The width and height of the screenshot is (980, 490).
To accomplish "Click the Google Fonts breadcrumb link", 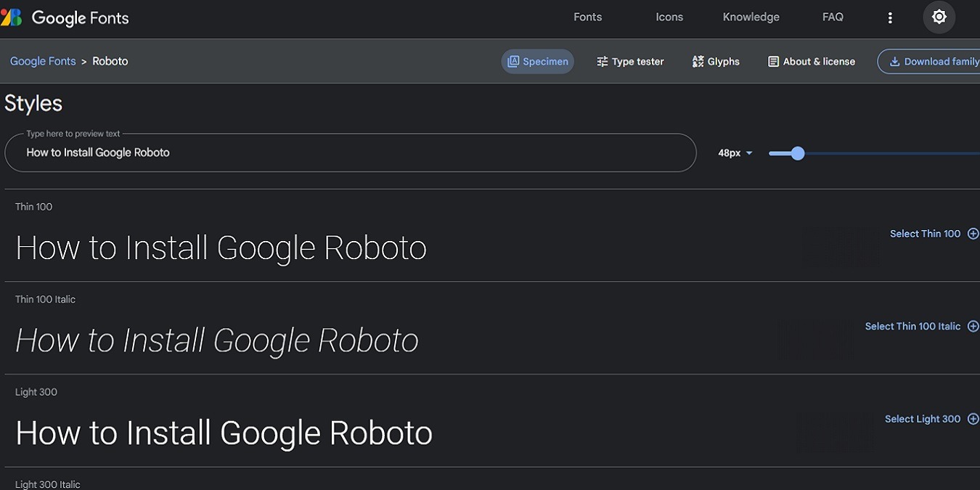I will [43, 61].
